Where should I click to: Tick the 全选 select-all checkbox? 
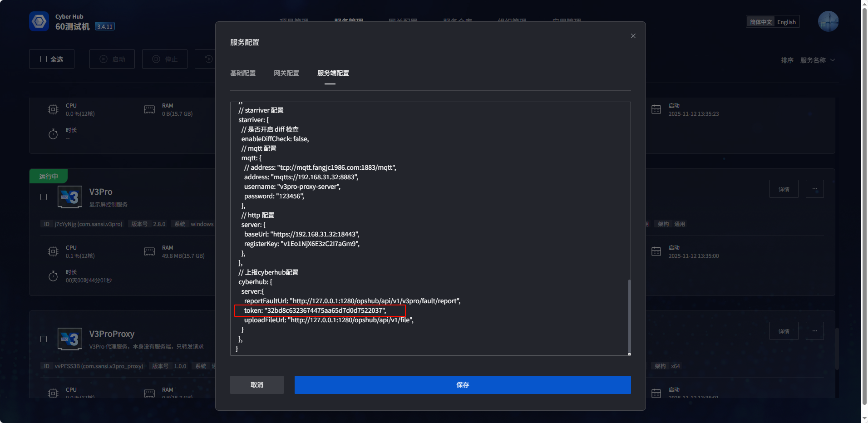[x=44, y=59]
